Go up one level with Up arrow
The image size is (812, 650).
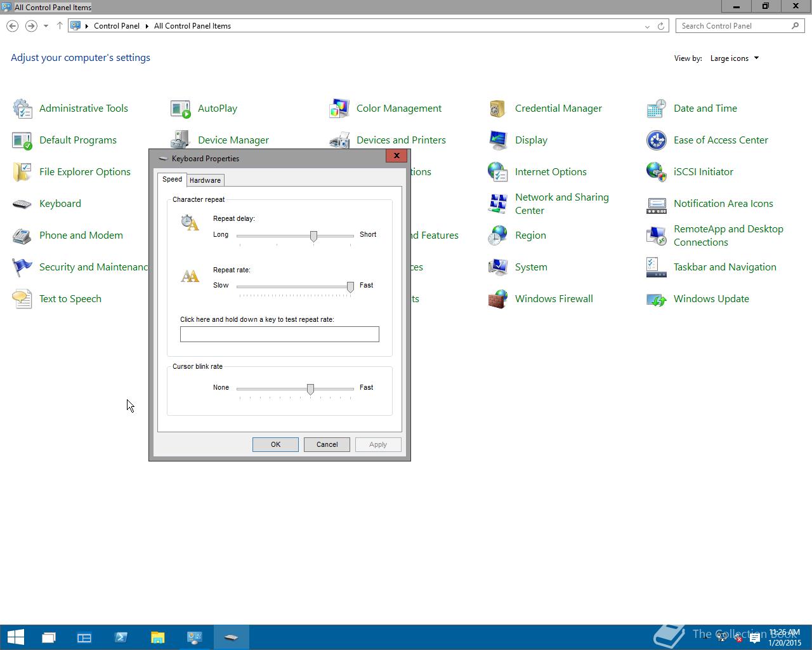[x=60, y=26]
